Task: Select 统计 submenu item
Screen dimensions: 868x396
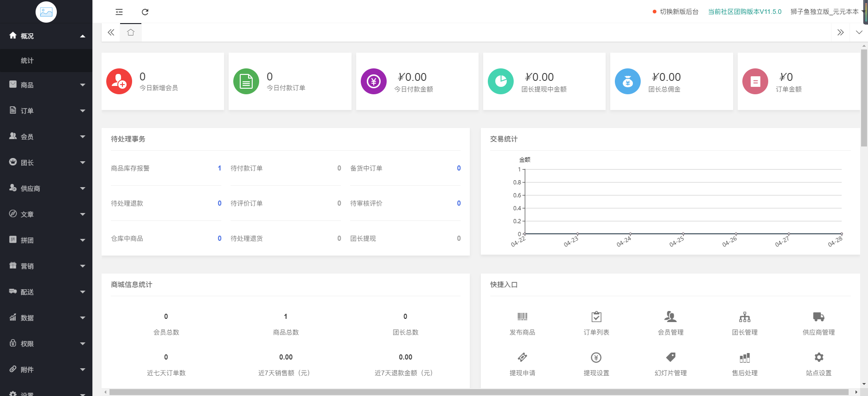Action: pos(46,61)
